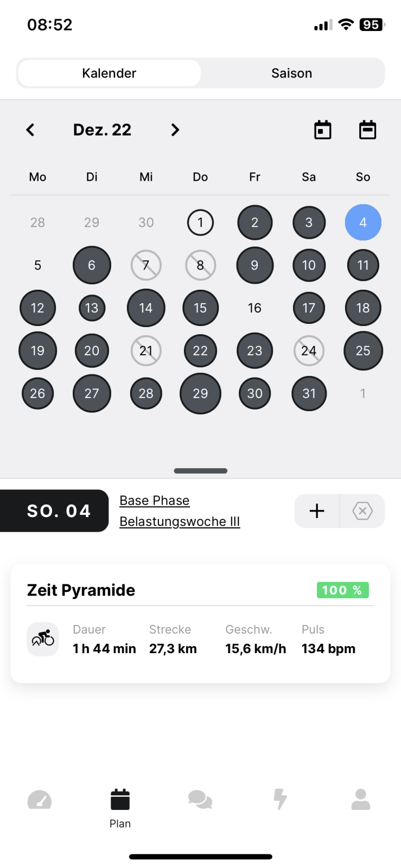Screen dimensions: 401x868
Task: Switch to the Kalender view
Action: pyautogui.click(x=109, y=73)
